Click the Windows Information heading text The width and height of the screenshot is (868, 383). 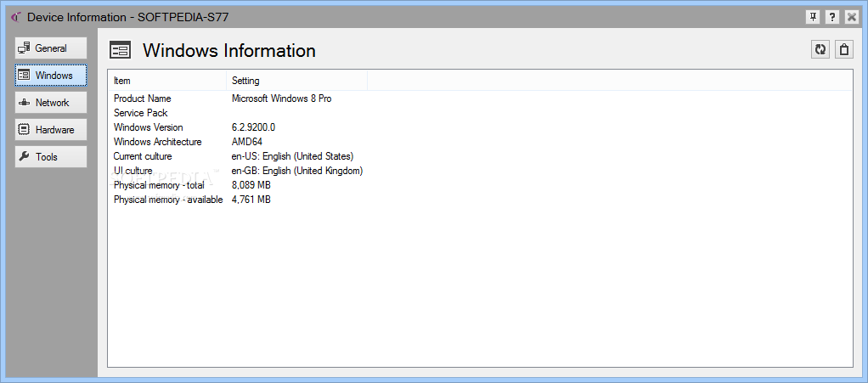(229, 50)
